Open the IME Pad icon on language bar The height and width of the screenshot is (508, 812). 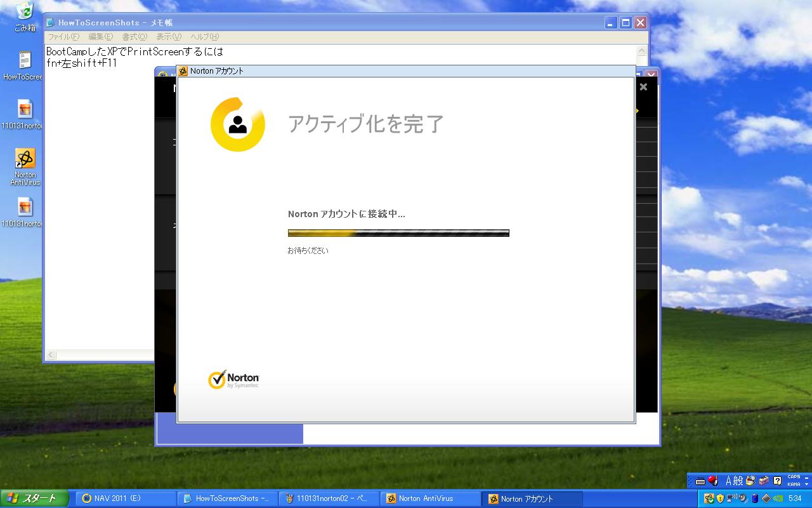click(751, 481)
